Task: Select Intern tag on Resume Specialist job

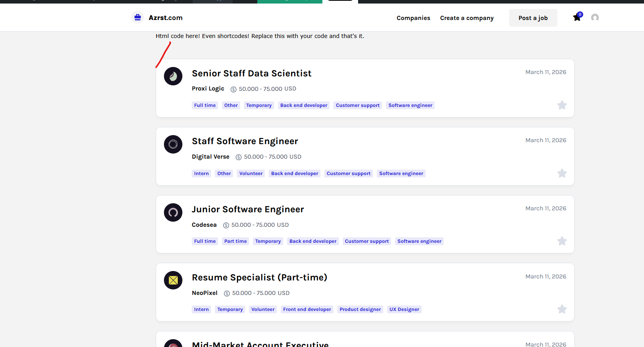Action: point(201,309)
